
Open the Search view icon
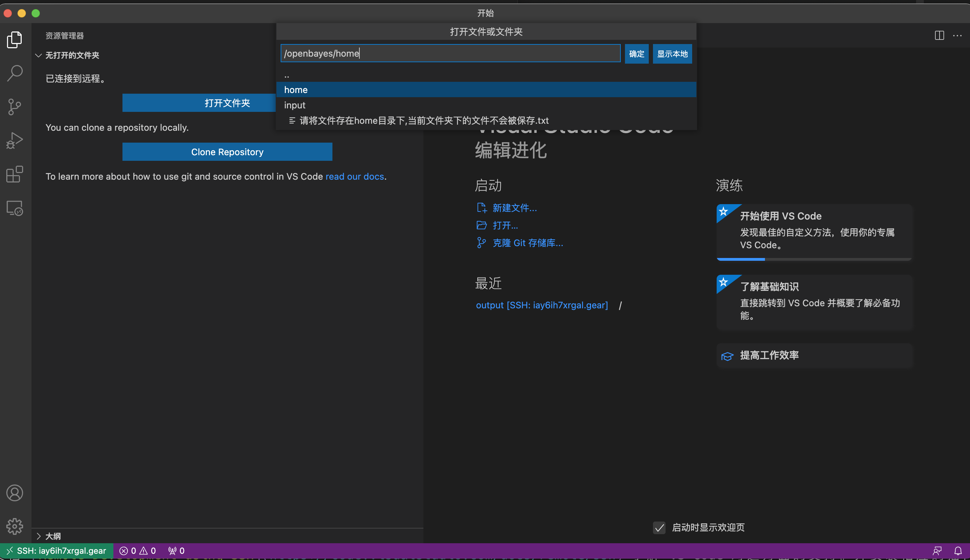tap(15, 73)
